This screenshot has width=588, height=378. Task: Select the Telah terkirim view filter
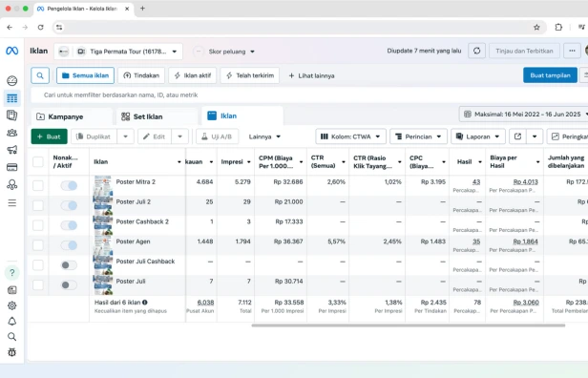250,75
